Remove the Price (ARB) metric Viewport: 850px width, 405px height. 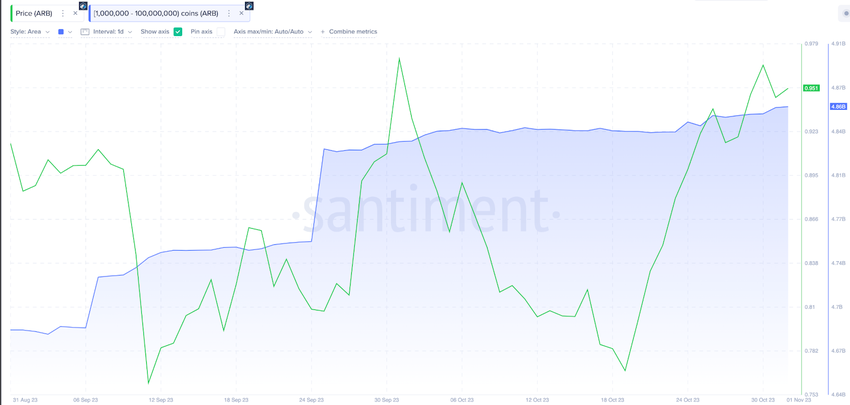click(75, 13)
